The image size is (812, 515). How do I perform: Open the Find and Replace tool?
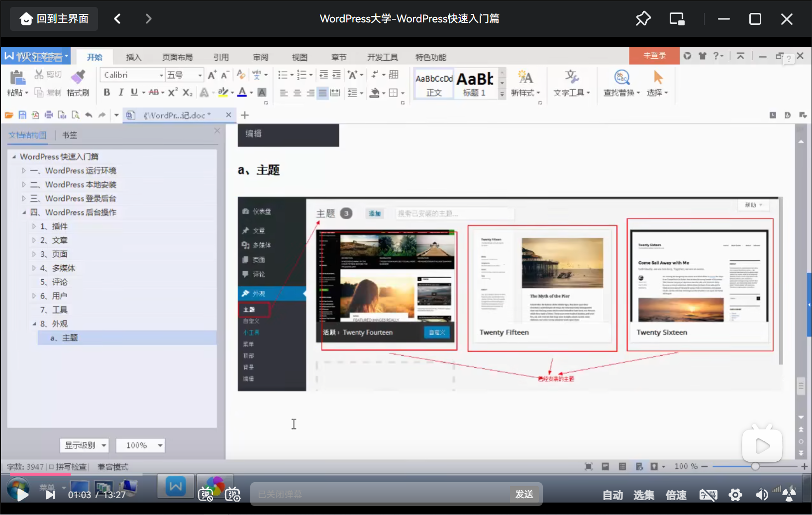(621, 83)
